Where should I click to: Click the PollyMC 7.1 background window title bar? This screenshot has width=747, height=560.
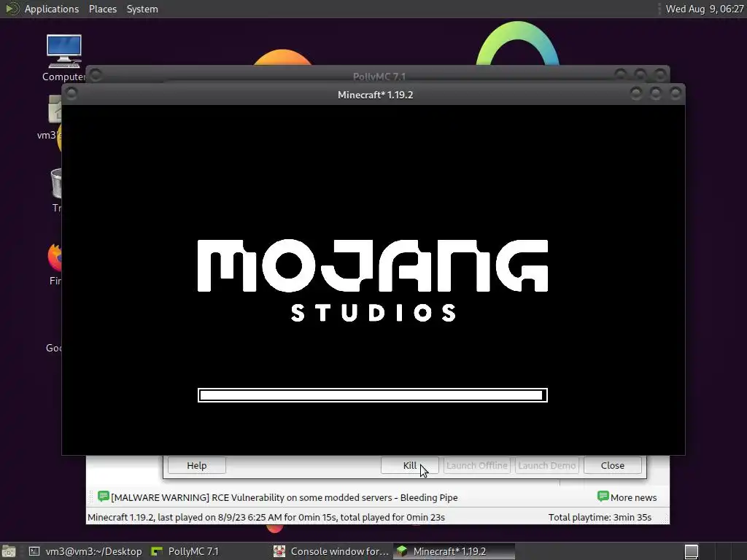tap(379, 75)
